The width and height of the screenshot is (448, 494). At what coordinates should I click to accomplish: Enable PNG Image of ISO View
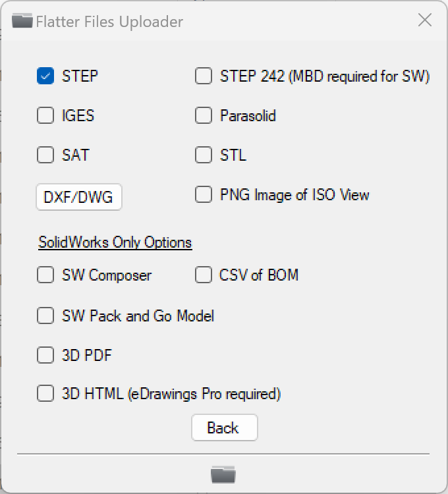tap(204, 195)
